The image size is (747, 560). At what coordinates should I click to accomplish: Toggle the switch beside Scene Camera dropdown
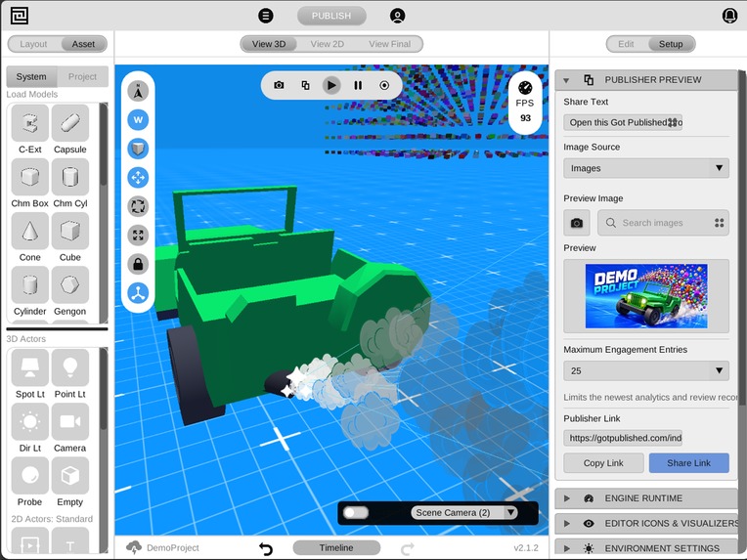tap(356, 513)
